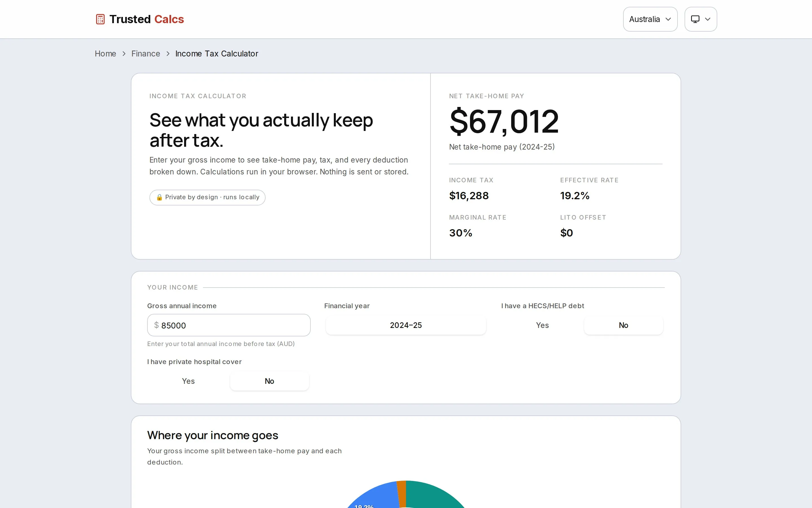The width and height of the screenshot is (812, 508).
Task: Select Yes for HECS/HELP debt
Action: tap(542, 325)
